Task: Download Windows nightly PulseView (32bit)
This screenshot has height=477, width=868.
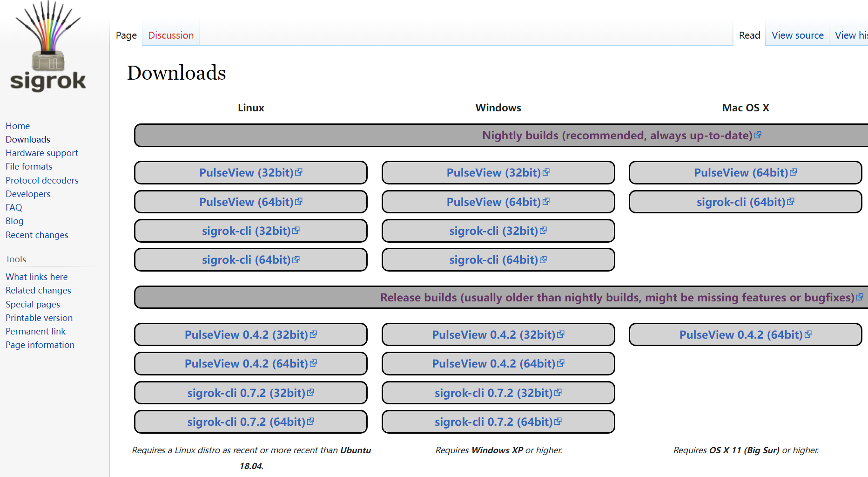Action: click(498, 173)
